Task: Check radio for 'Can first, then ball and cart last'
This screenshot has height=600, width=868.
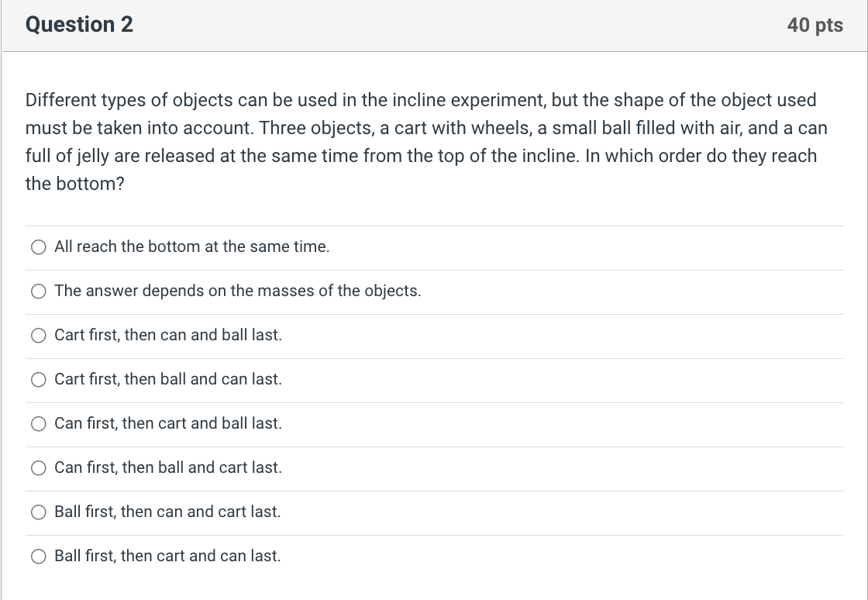Action: pos(38,468)
